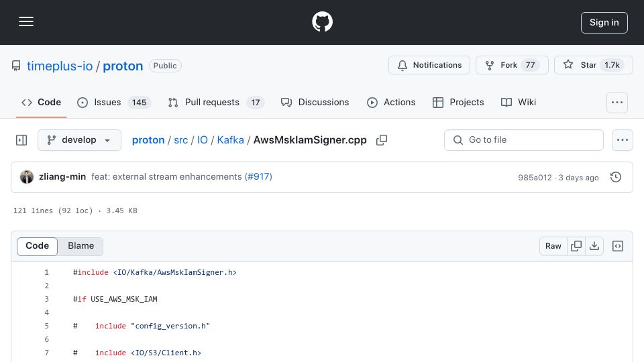The width and height of the screenshot is (644, 362).
Task: Click the Sign in button
Action: [604, 23]
